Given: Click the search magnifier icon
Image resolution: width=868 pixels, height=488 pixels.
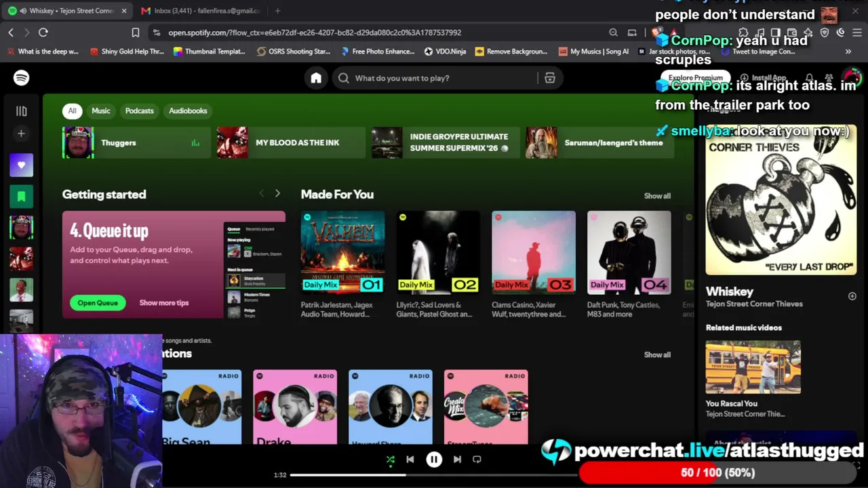Looking at the screenshot, I should pyautogui.click(x=344, y=78).
